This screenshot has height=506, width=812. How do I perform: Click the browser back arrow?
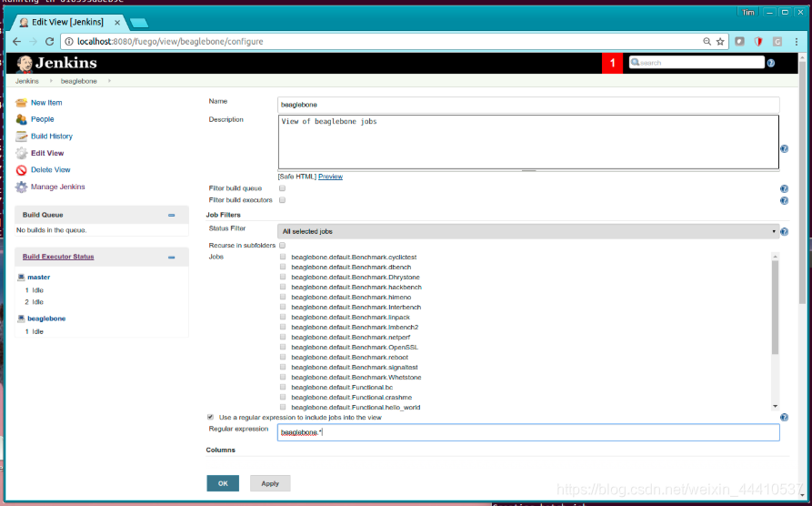pyautogui.click(x=16, y=42)
